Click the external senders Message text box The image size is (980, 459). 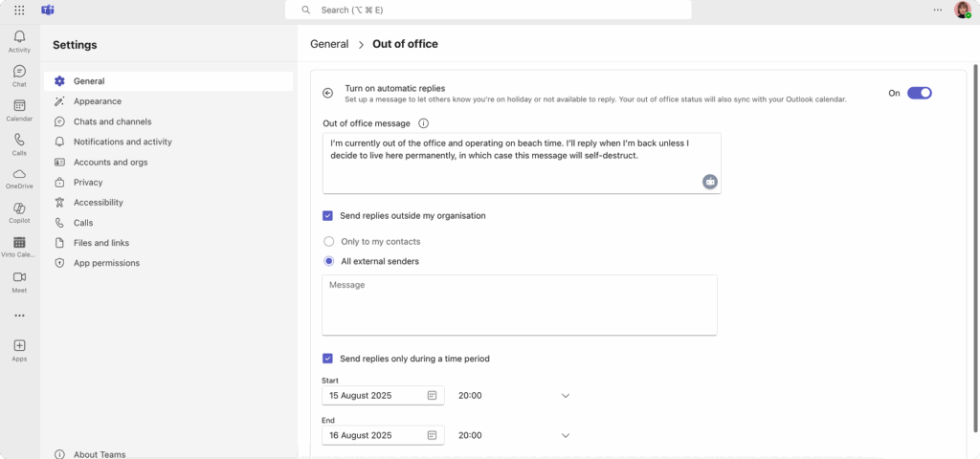pos(519,305)
